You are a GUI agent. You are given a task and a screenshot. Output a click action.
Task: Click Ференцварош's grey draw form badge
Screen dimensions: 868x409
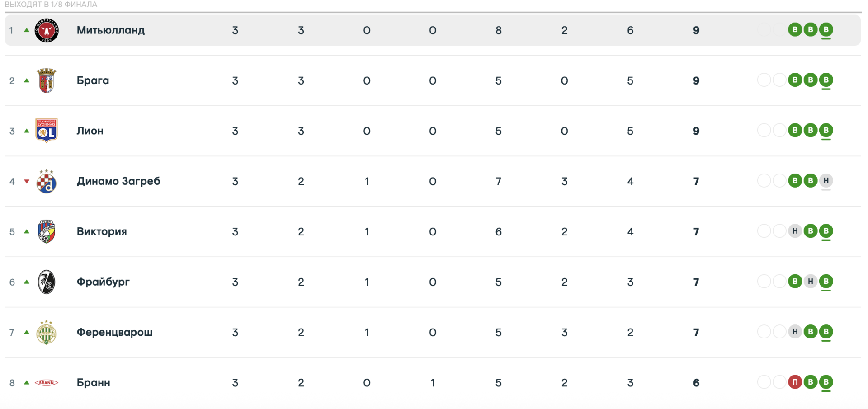795,332
